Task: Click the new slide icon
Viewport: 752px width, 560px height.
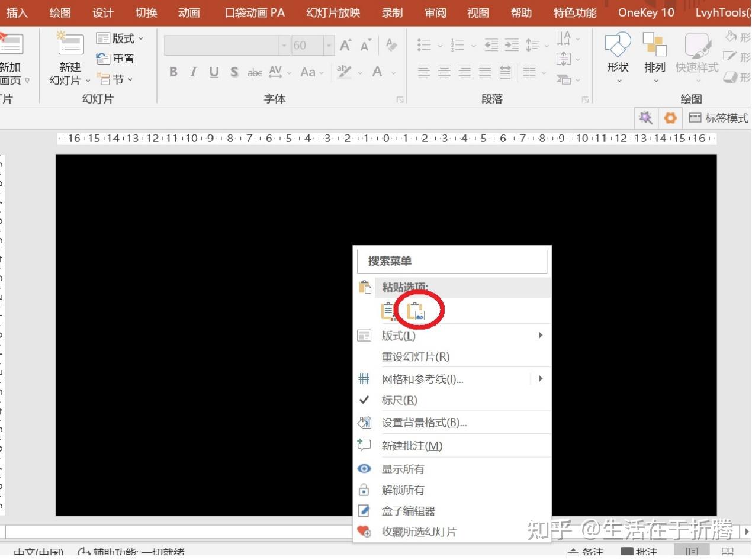Action: (x=70, y=44)
